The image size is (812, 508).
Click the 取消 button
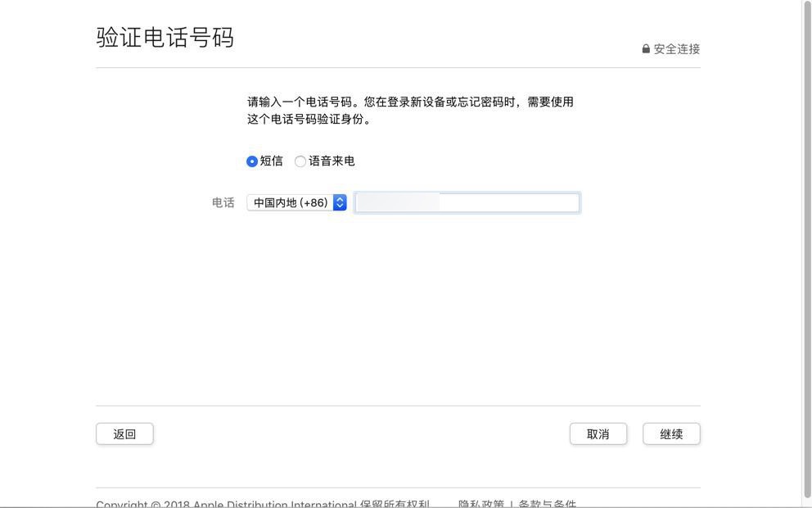pos(598,434)
